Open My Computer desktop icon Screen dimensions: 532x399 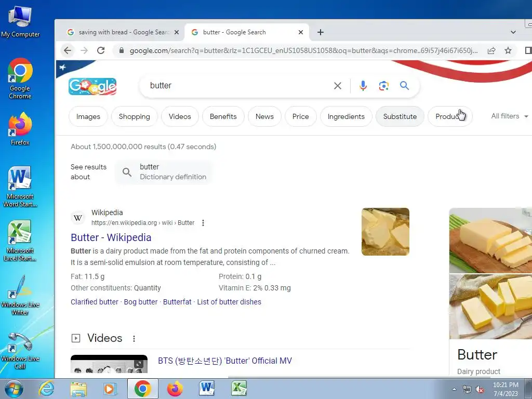[x=20, y=22]
